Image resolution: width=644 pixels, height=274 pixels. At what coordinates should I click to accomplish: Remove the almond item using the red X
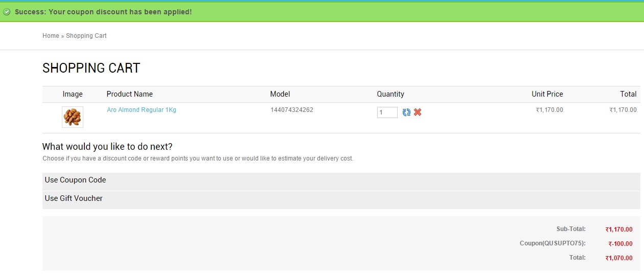coord(418,112)
